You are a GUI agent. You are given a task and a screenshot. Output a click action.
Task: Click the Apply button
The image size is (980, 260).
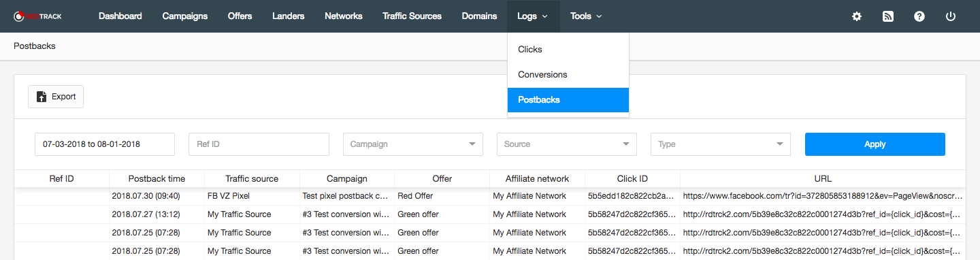(x=875, y=144)
